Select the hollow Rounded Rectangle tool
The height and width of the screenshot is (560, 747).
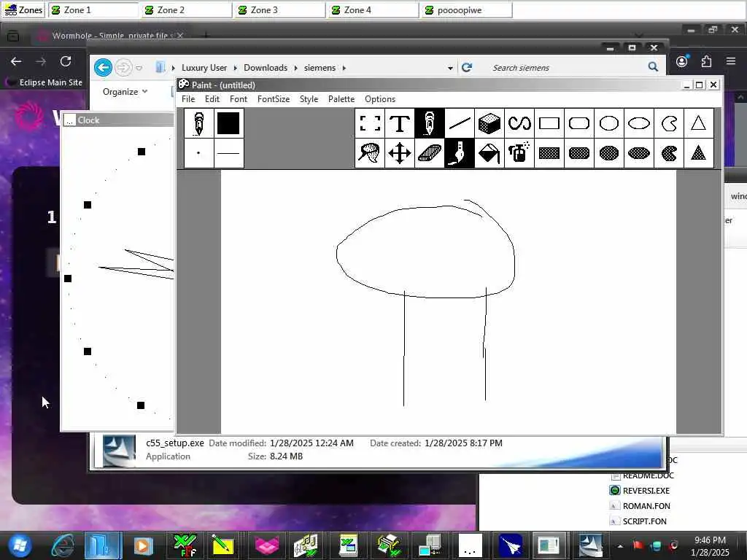pyautogui.click(x=578, y=123)
